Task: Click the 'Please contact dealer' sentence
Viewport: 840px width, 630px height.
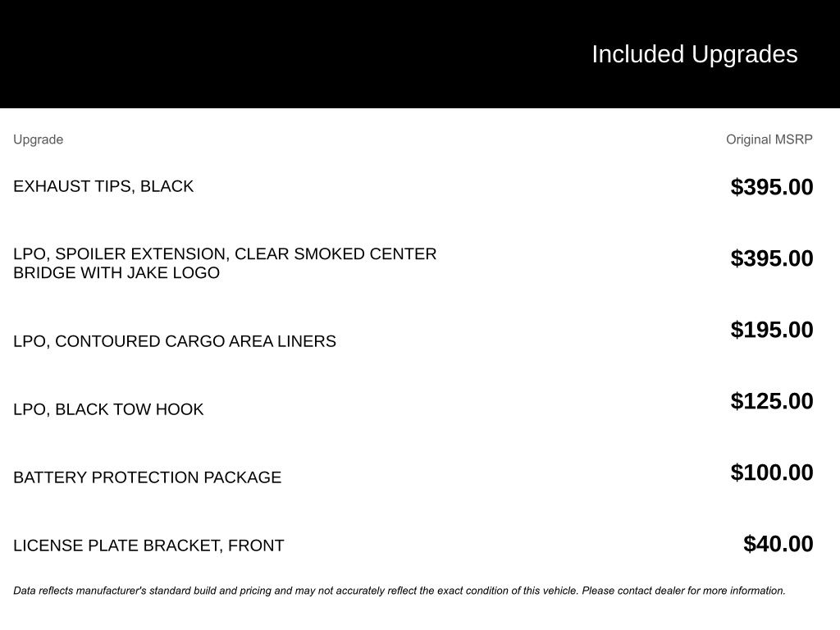Action: [683, 591]
